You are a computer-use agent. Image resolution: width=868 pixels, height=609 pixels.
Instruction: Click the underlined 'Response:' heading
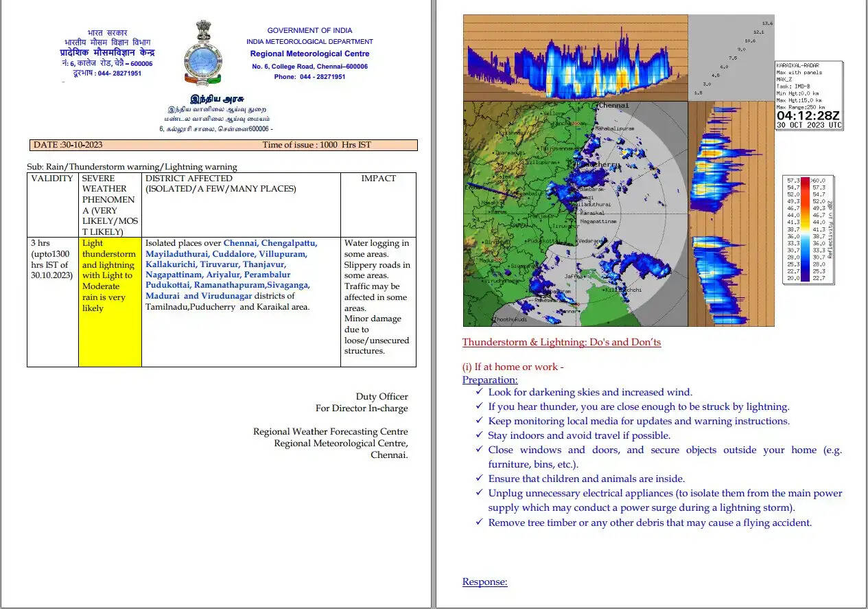point(484,582)
